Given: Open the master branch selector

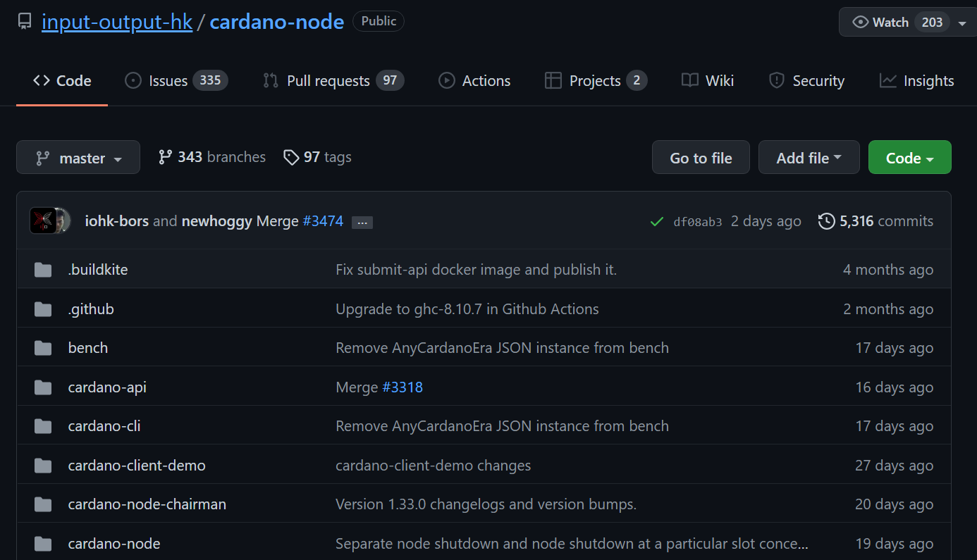Looking at the screenshot, I should tap(78, 157).
